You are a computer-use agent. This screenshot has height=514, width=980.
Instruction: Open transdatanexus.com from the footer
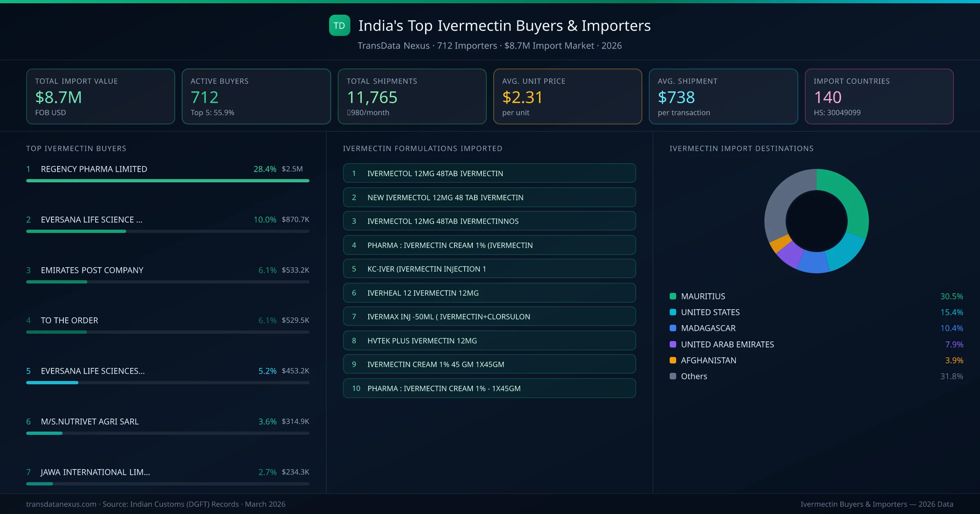tap(60, 504)
